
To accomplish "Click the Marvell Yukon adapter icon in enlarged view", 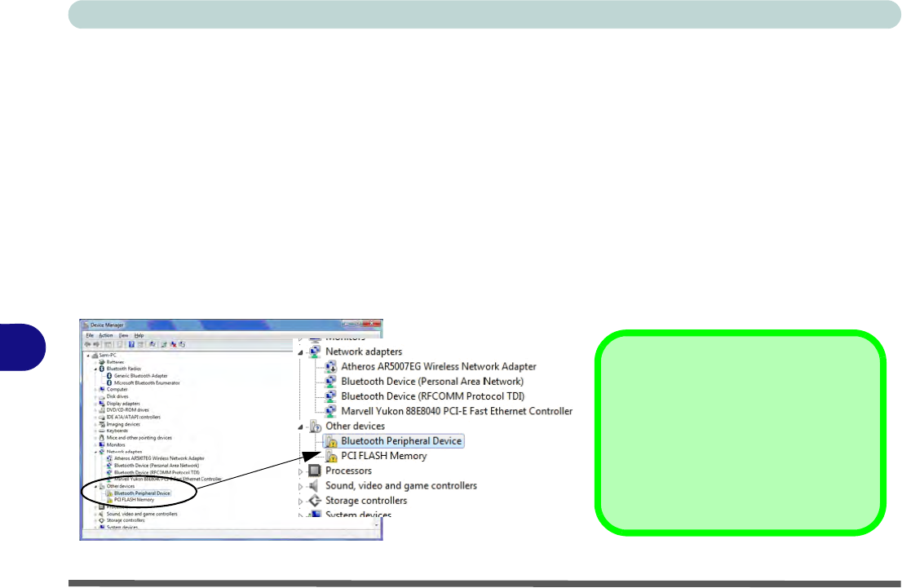I will click(x=331, y=411).
